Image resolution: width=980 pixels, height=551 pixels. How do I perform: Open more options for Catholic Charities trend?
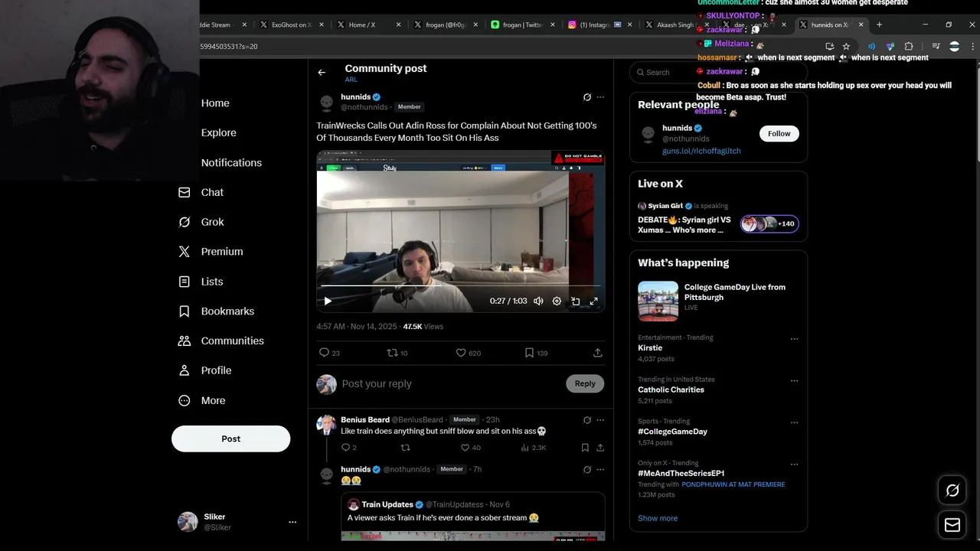coord(794,380)
